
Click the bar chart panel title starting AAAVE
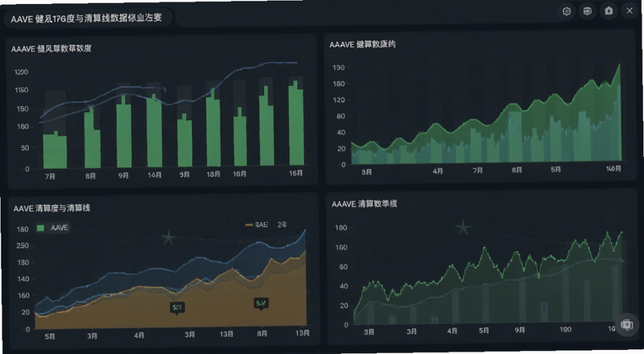[52, 49]
